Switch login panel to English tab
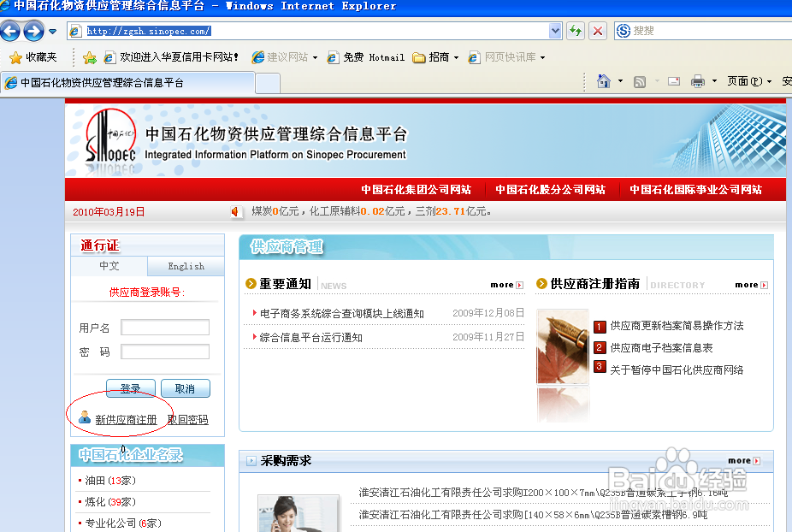This screenshot has height=532, width=792. click(x=186, y=266)
